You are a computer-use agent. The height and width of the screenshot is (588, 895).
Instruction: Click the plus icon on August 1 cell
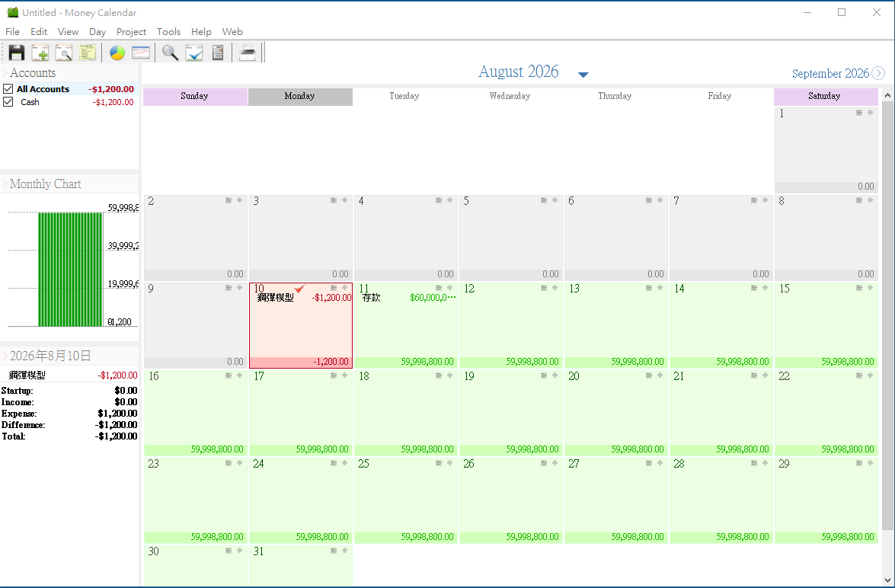(x=870, y=113)
